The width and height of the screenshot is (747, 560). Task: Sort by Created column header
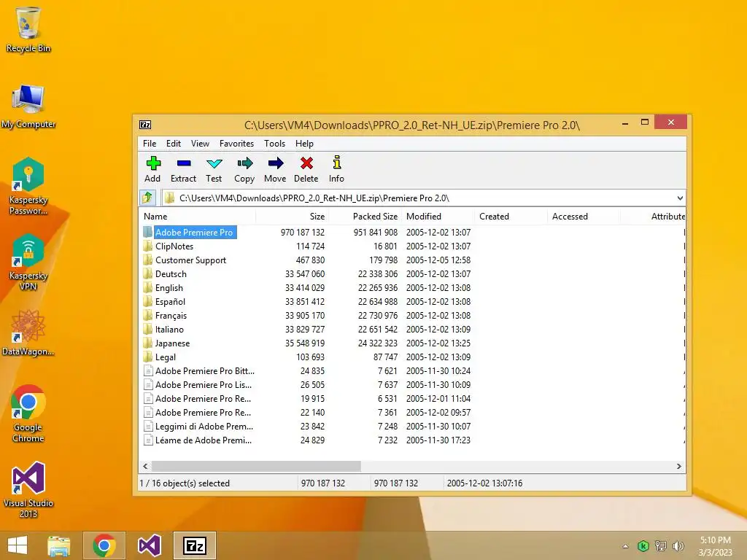511,216
